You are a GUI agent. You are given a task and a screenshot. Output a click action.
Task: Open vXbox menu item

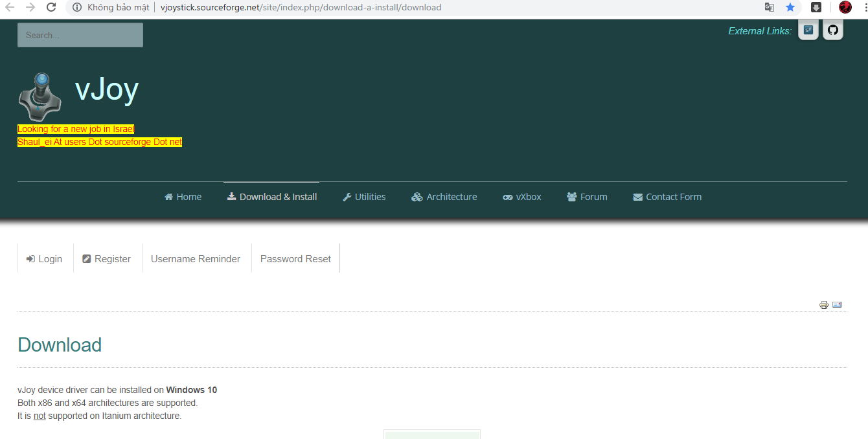coord(522,197)
